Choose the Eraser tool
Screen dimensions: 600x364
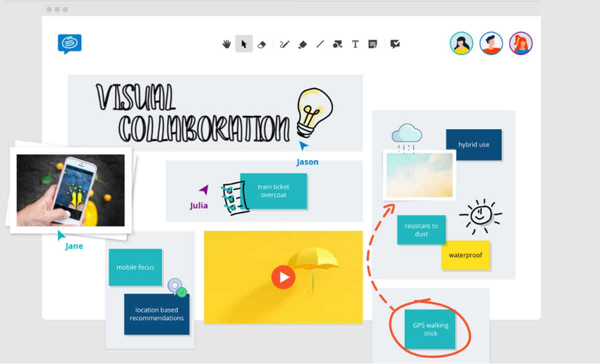[261, 44]
